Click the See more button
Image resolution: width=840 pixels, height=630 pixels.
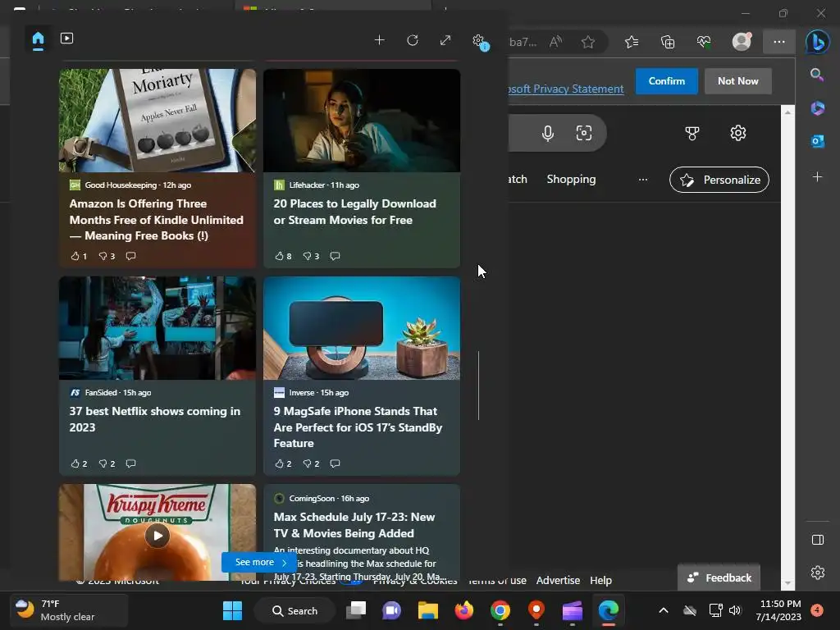click(259, 562)
